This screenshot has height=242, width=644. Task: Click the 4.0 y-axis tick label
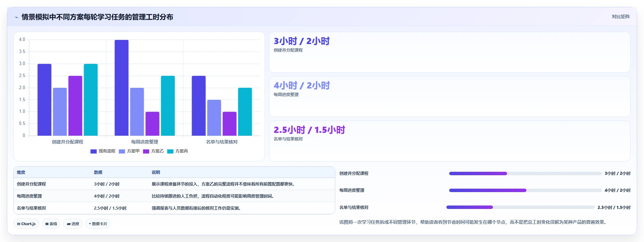[x=22, y=40]
